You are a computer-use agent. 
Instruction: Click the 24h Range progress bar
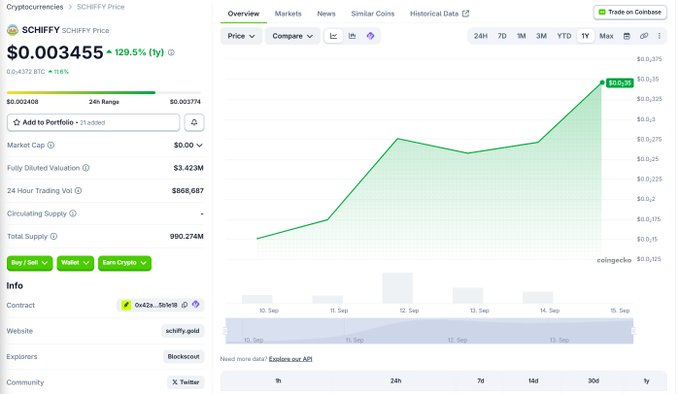pyautogui.click(x=104, y=92)
